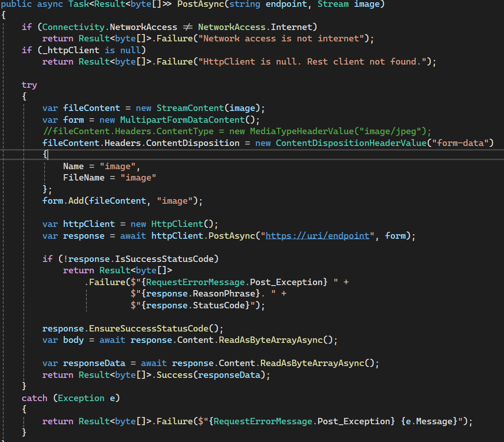Click the Connectivity.NetworkAccess condition
The height and width of the screenshot is (442, 504).
(x=109, y=26)
